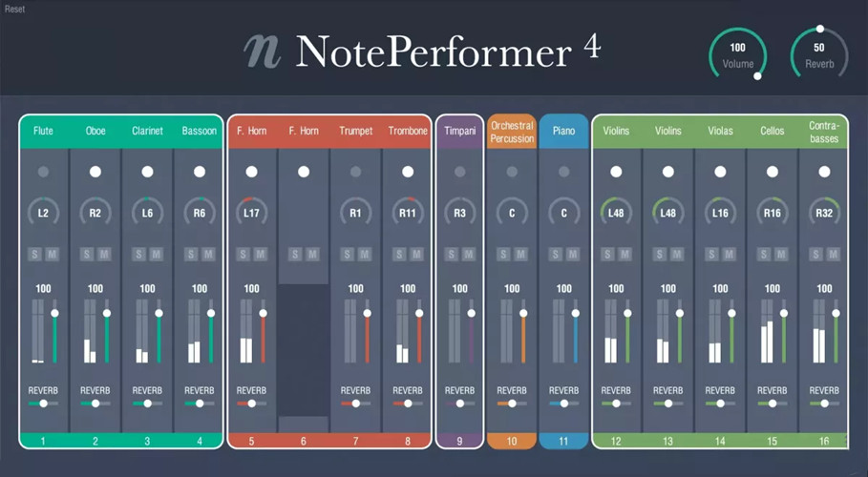The width and height of the screenshot is (868, 477).
Task: Toggle the Trumpet channel active dot
Action: [x=355, y=172]
